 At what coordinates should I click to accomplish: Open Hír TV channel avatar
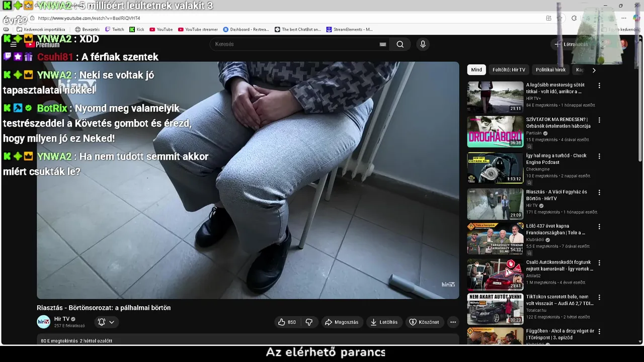(44, 322)
